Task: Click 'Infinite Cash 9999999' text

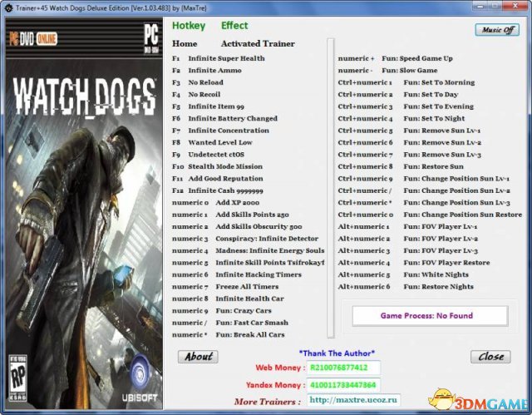Action: click(225, 190)
